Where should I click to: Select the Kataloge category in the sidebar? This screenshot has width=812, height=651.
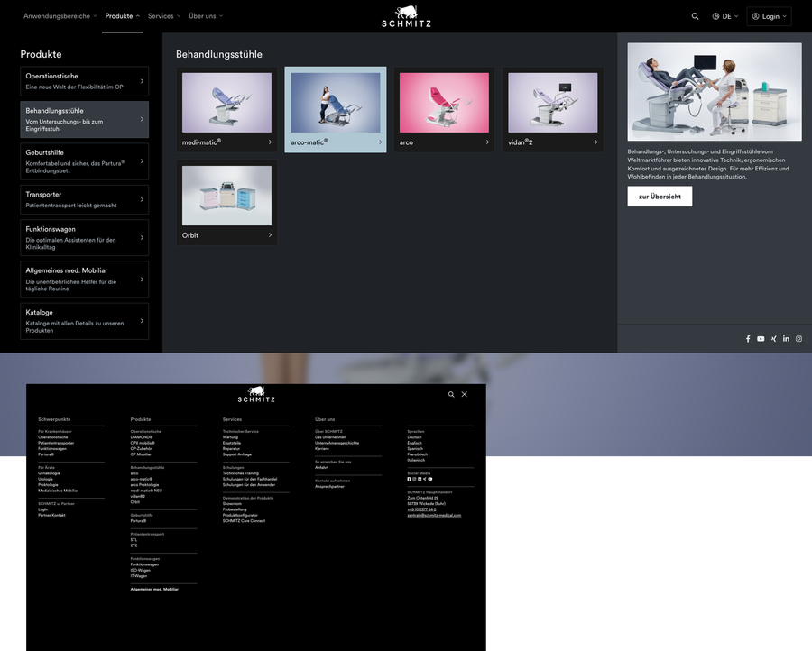(85, 321)
